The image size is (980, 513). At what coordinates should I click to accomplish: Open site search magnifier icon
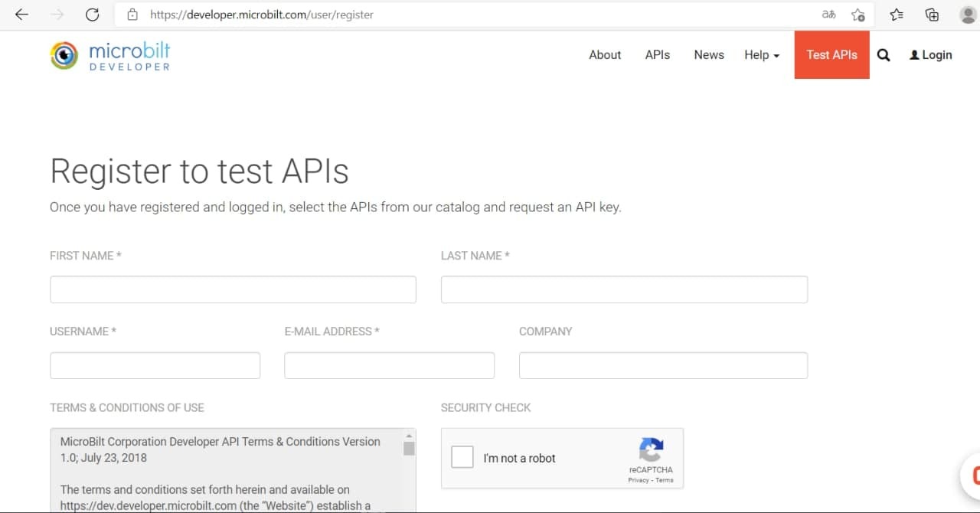tap(884, 55)
